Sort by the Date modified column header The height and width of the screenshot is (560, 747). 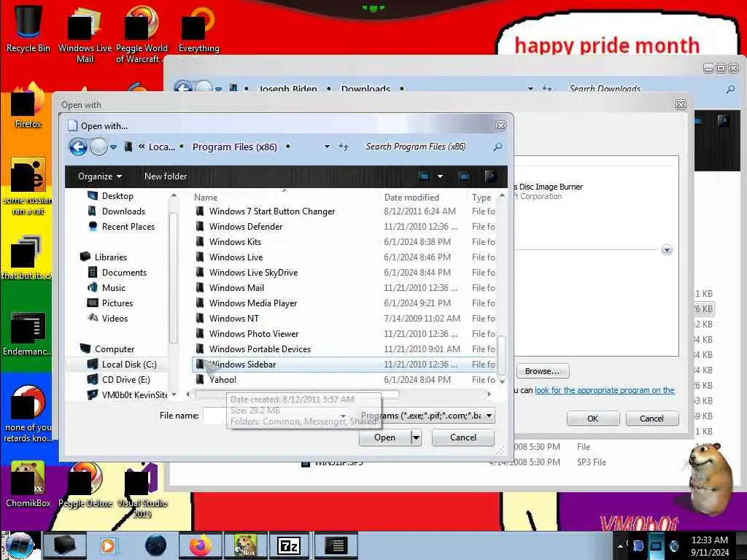point(411,197)
